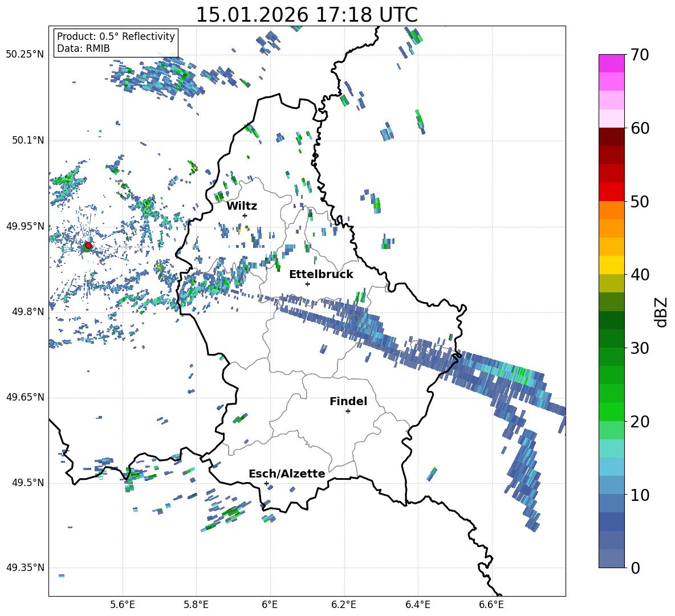Click the 49.65°N latitude label
Screen dimensions: 675x616
tap(25, 397)
